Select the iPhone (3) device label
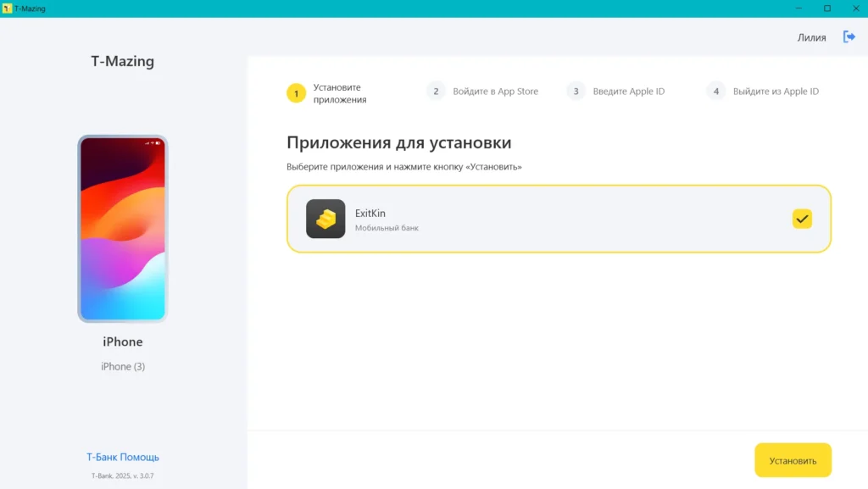Viewport: 868px width, 489px height. point(123,366)
